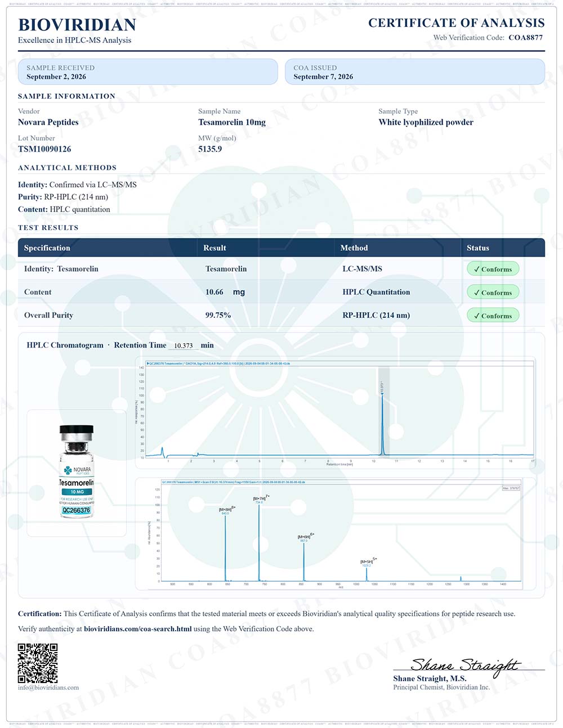The height and width of the screenshot is (728, 563).
Task: Click the Conforms badge for Content row
Action: pos(493,293)
